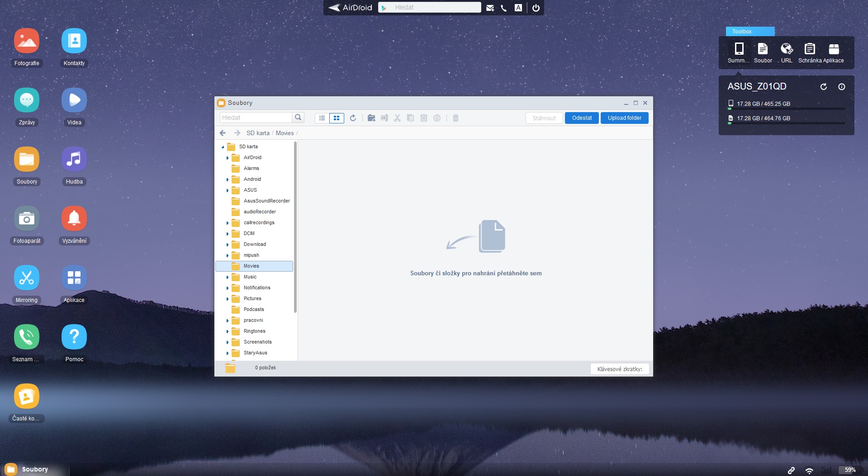This screenshot has width=868, height=476.
Task: Click the power sign-out icon in top bar
Action: [x=536, y=8]
